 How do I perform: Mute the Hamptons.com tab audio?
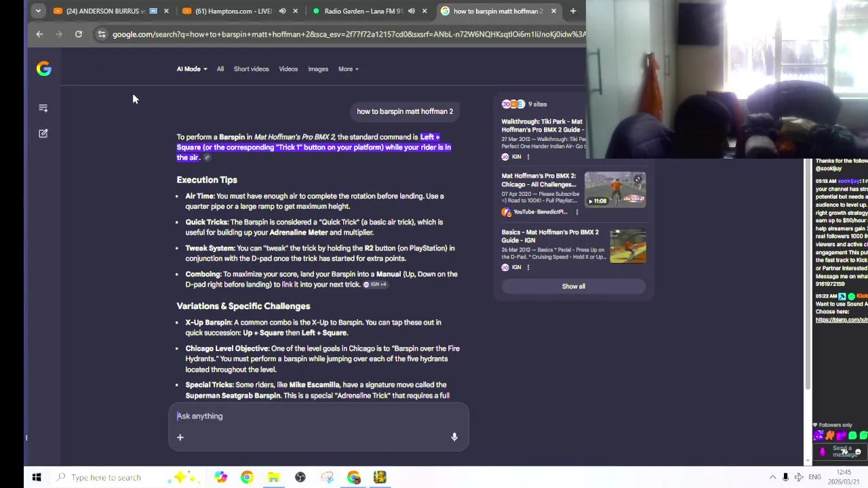click(x=283, y=11)
